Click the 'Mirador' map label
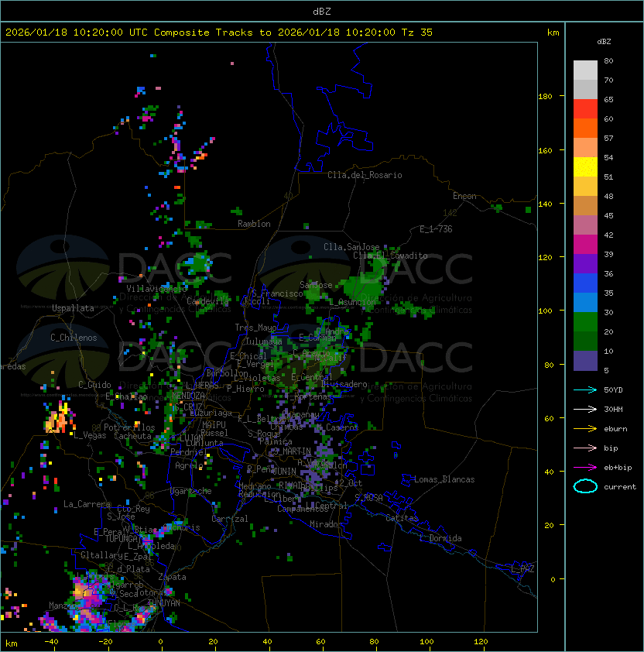Image resolution: width=644 pixels, height=652 pixels. [x=326, y=524]
